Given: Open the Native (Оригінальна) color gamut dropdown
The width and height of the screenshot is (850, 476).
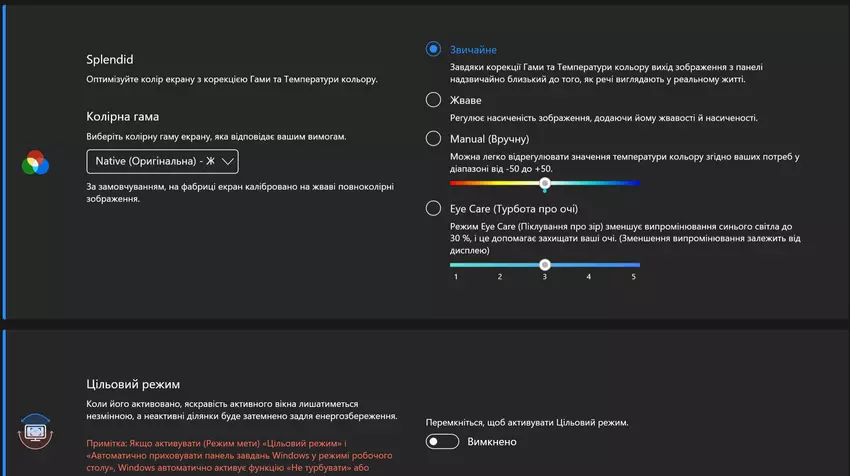Looking at the screenshot, I should [x=161, y=161].
